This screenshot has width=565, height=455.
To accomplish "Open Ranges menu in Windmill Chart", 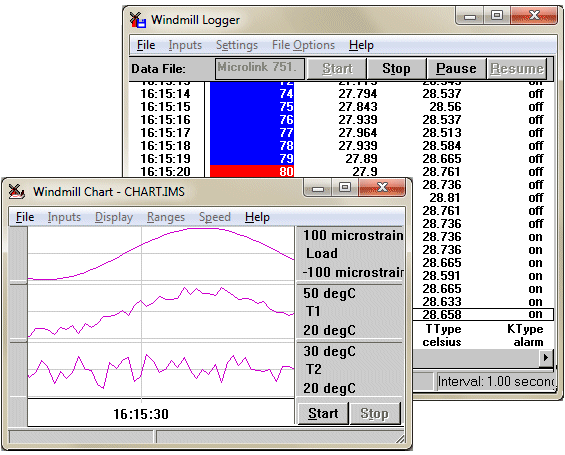I will [x=166, y=217].
